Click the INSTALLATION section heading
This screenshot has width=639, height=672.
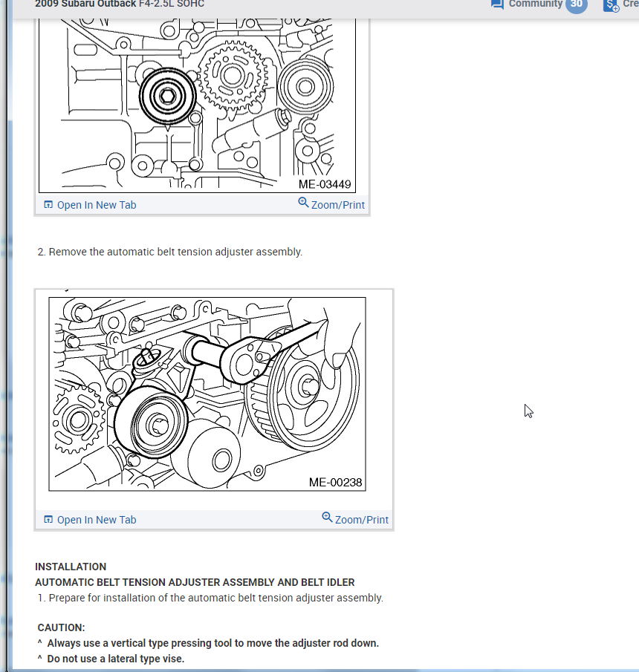tap(71, 567)
